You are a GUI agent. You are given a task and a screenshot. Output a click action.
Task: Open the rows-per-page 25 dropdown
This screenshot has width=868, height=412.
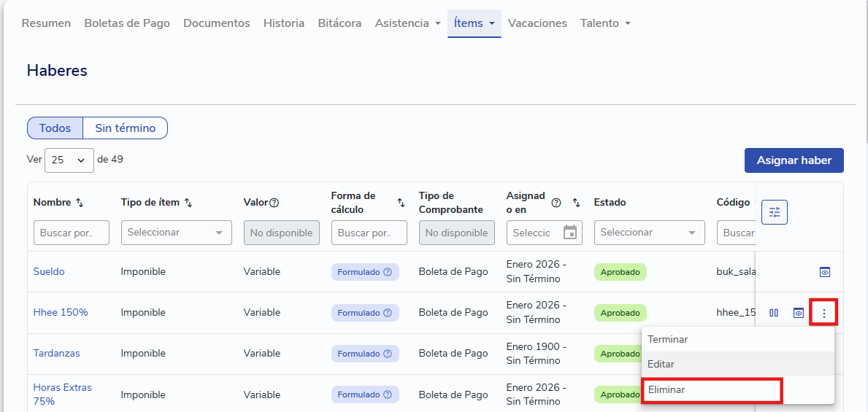pos(69,160)
